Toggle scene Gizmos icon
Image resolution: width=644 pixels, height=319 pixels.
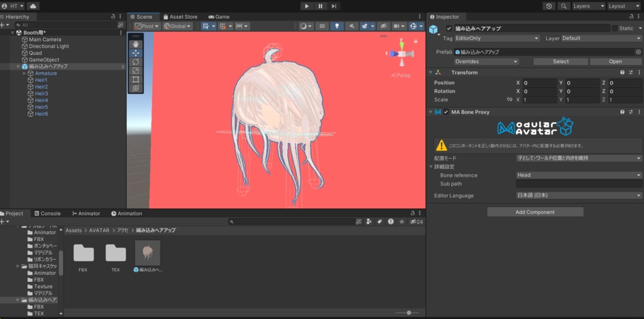coord(413,26)
